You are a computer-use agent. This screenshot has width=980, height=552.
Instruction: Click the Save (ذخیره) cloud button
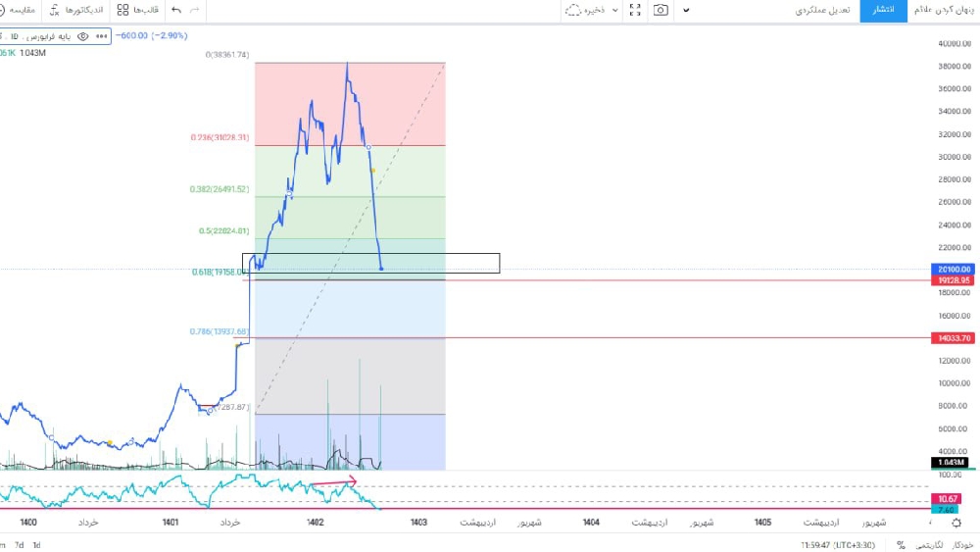pos(585,10)
